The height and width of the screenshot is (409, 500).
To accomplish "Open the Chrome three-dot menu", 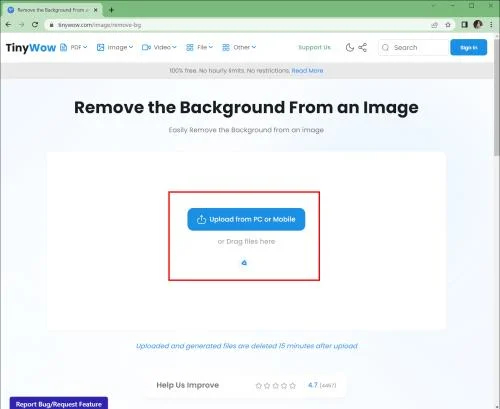I will coord(491,24).
